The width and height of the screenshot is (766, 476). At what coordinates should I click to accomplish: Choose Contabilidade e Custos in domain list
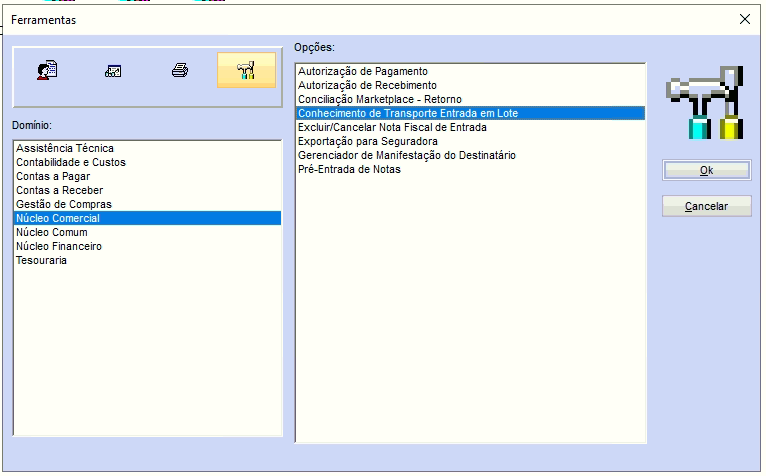(71, 162)
